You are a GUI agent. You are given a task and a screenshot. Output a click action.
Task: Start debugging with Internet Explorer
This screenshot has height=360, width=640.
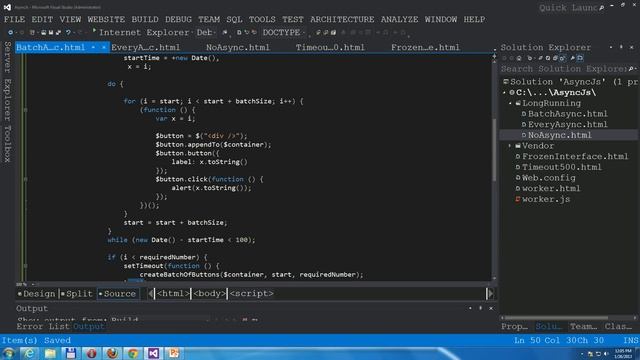[x=143, y=32]
